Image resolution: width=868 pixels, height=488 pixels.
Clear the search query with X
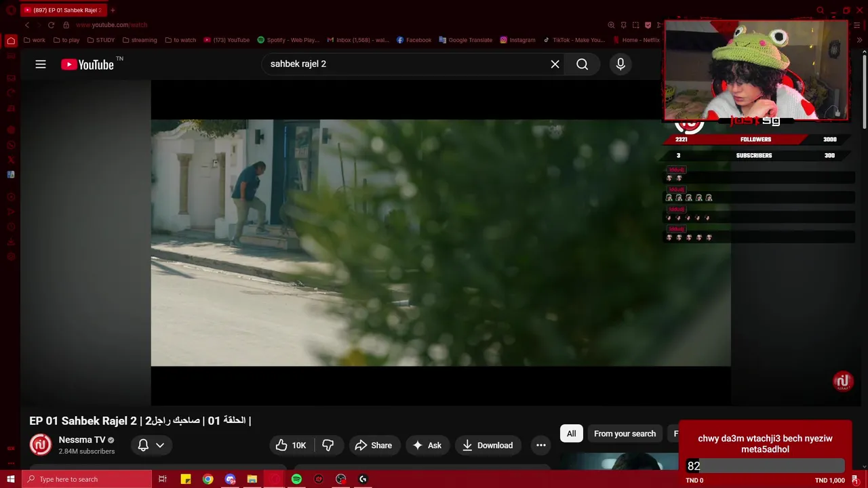[x=555, y=64]
